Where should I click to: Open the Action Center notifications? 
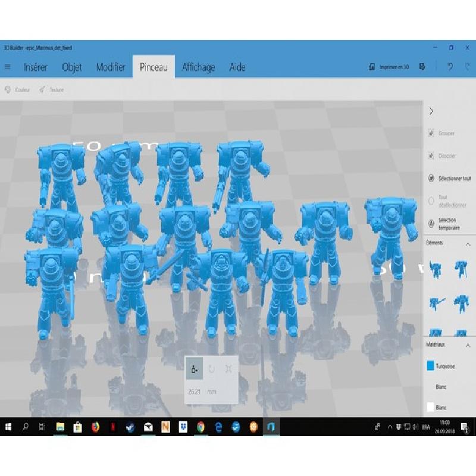point(465,427)
